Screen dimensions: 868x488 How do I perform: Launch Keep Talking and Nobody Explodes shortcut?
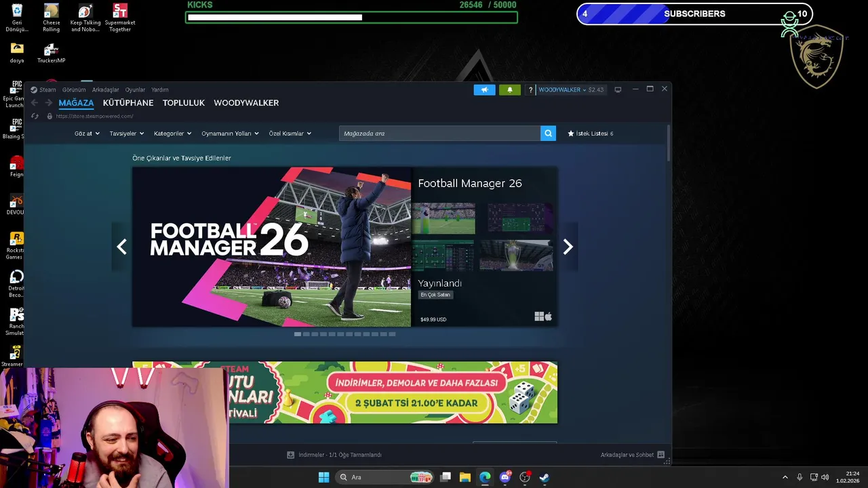(85, 18)
